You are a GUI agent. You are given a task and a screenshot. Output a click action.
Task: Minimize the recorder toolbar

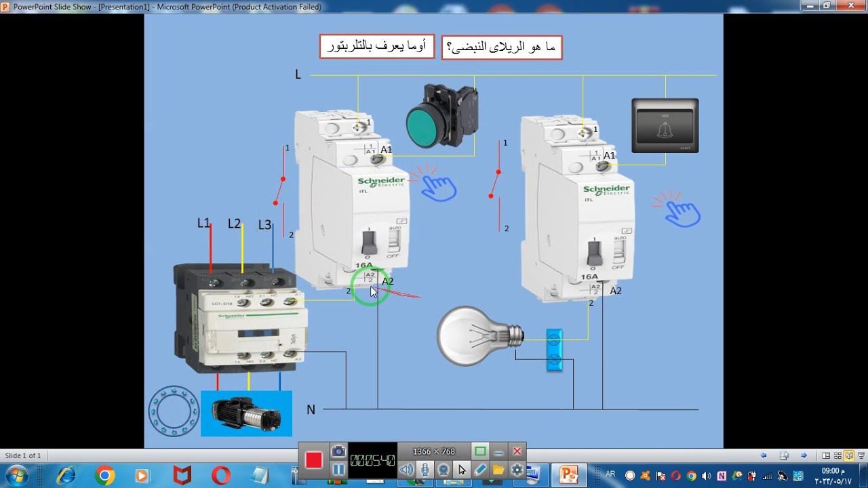[x=498, y=451]
